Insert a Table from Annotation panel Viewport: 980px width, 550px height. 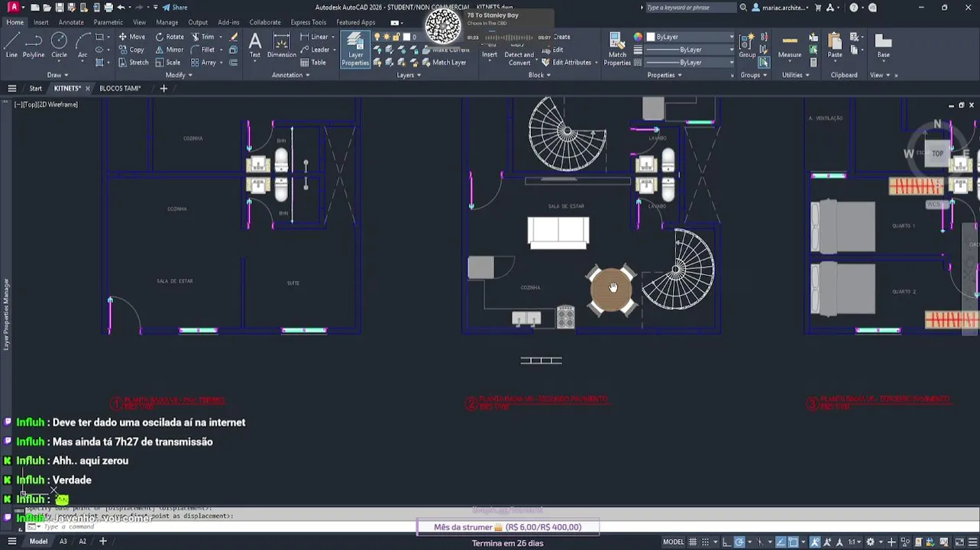tap(313, 63)
